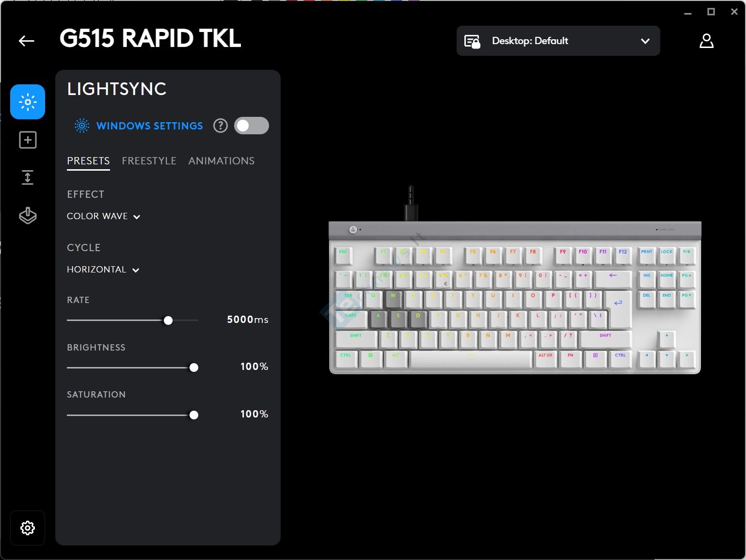Expand the Desktop: Default profile dropdown
This screenshot has width=746, height=560.
tap(645, 41)
